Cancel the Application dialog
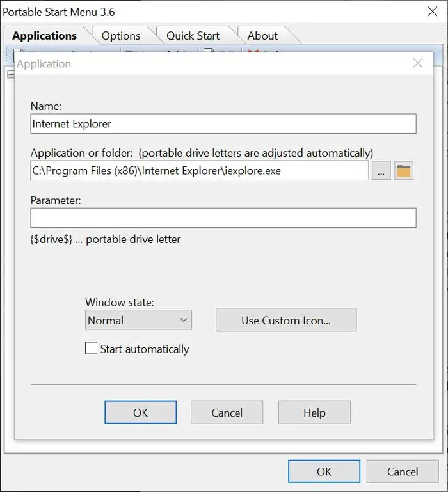 point(227,412)
